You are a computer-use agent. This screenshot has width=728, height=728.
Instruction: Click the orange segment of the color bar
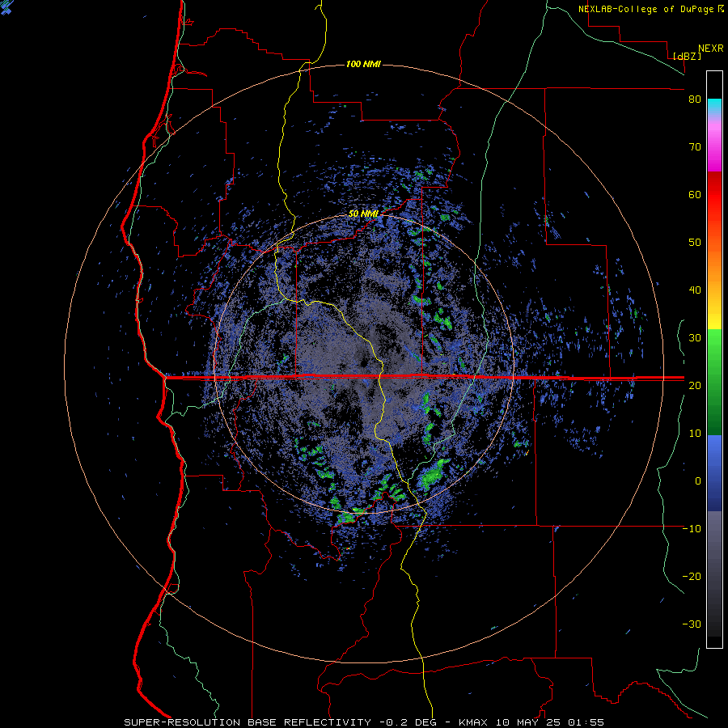click(x=714, y=267)
